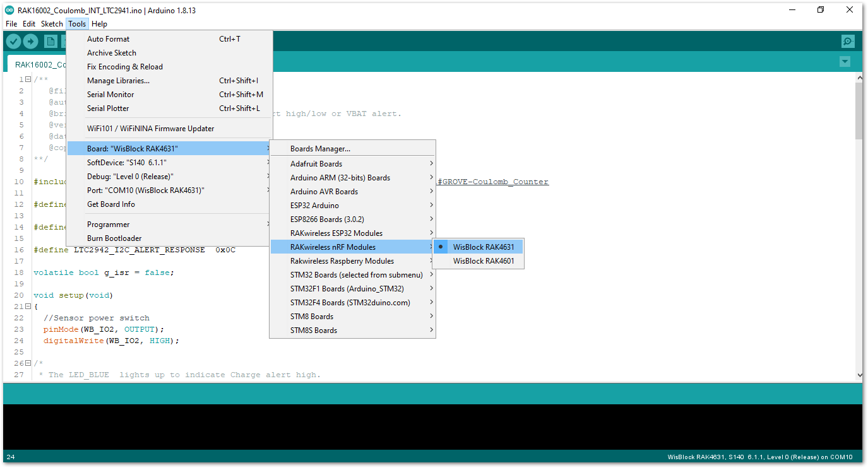Open the Help menu
The image size is (868, 468).
(x=99, y=24)
